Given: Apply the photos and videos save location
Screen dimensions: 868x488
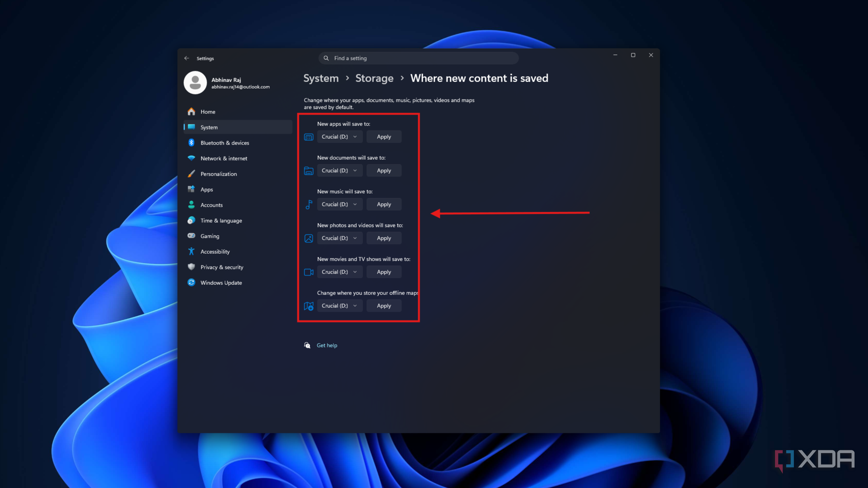Looking at the screenshot, I should pos(384,238).
